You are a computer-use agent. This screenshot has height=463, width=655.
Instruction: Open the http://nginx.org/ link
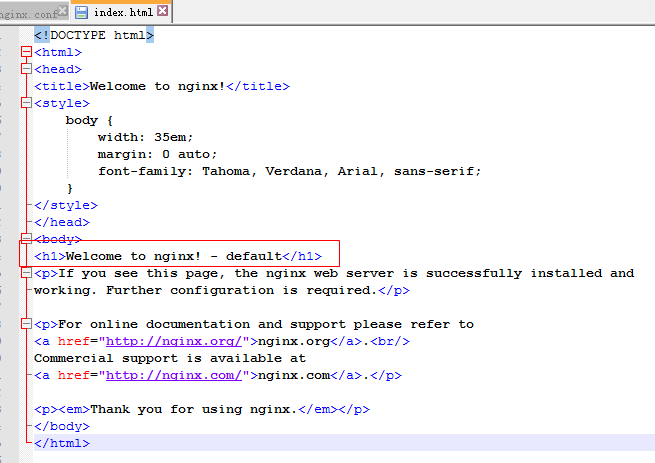pos(174,341)
